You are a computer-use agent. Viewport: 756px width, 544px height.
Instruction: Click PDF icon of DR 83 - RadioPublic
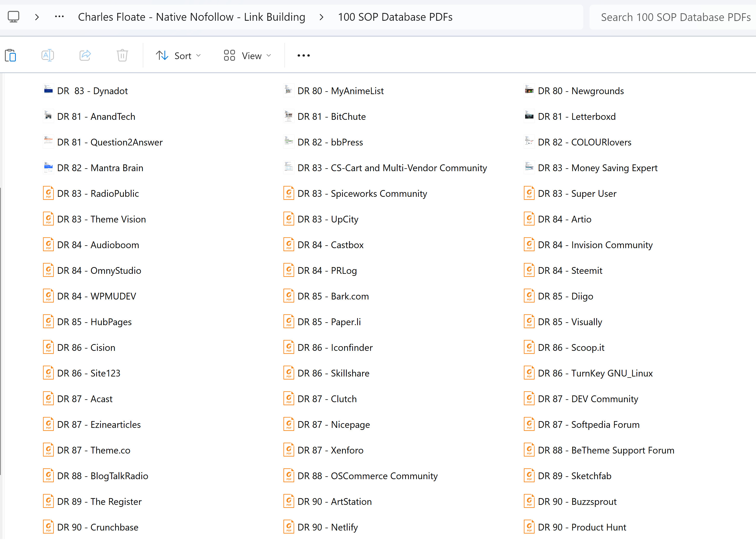pyautogui.click(x=49, y=193)
